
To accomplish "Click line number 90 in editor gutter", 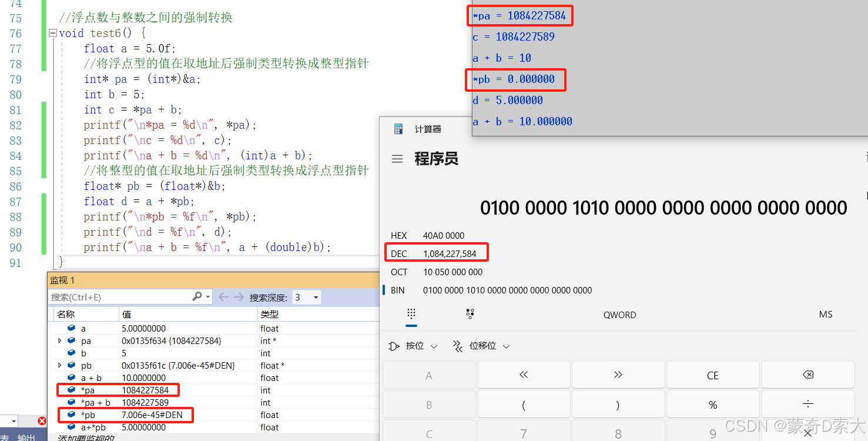I will click(16, 248).
